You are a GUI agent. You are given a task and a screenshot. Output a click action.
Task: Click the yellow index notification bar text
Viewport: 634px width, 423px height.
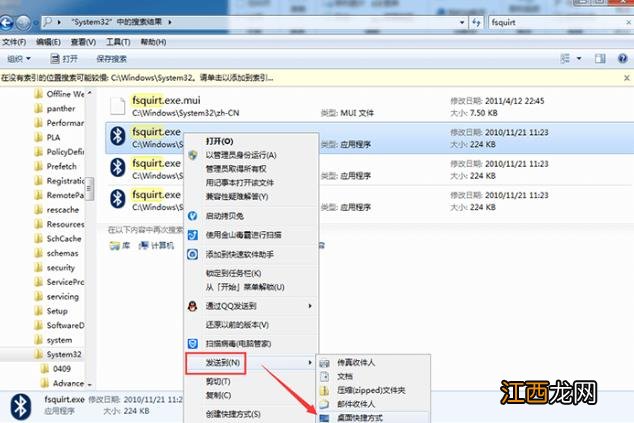click(137, 78)
